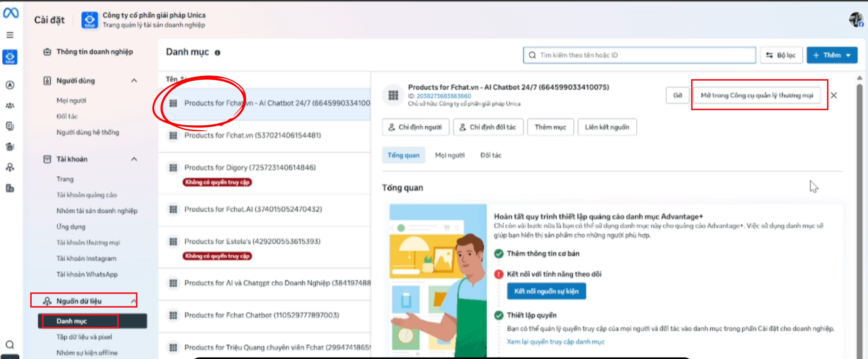868x359 pixels.
Task: Select Tập dữ liệu và pixel menu item
Action: [x=84, y=337]
